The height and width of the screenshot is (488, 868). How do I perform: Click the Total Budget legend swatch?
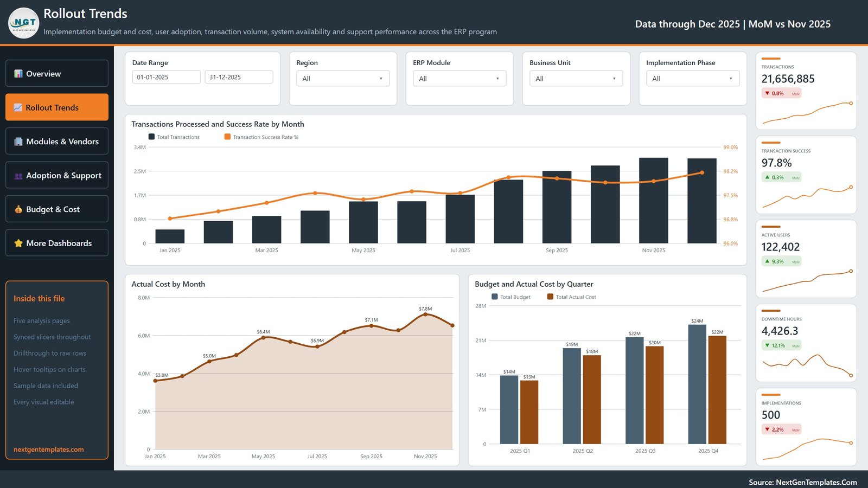coord(495,297)
